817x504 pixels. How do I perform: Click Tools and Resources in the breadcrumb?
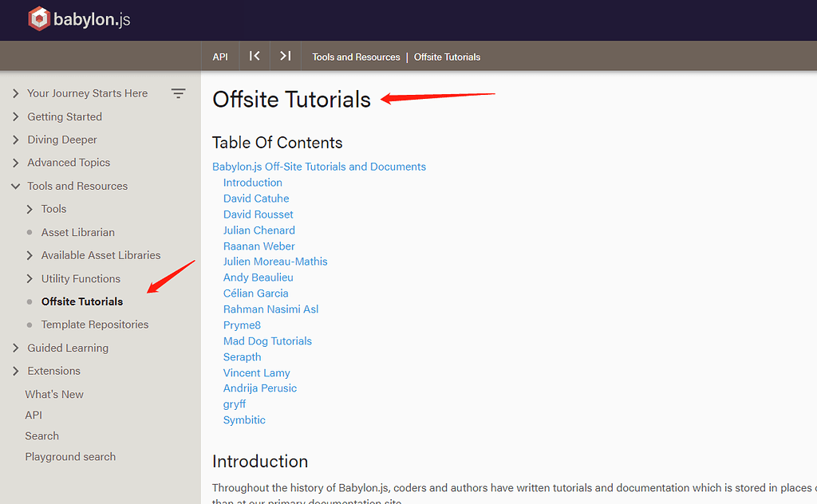(356, 57)
